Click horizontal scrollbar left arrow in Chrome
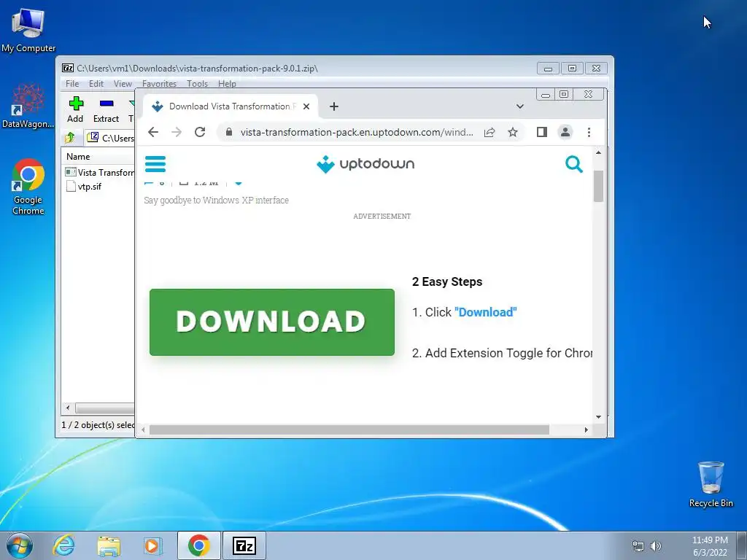This screenshot has height=560, width=747. click(x=143, y=429)
